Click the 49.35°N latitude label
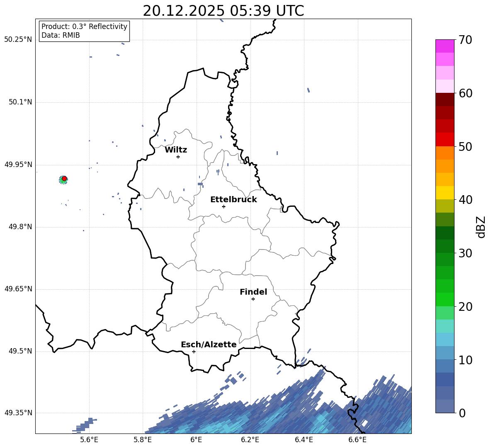The image size is (491, 448). (x=18, y=413)
